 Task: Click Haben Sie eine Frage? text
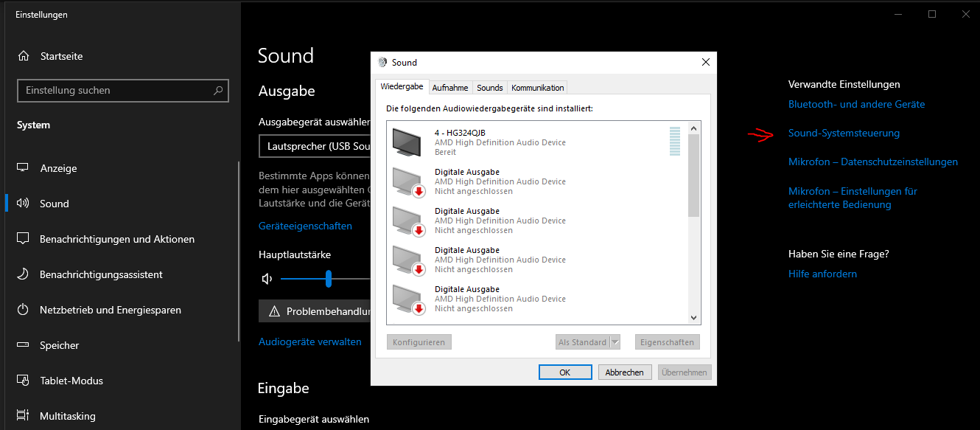click(839, 254)
